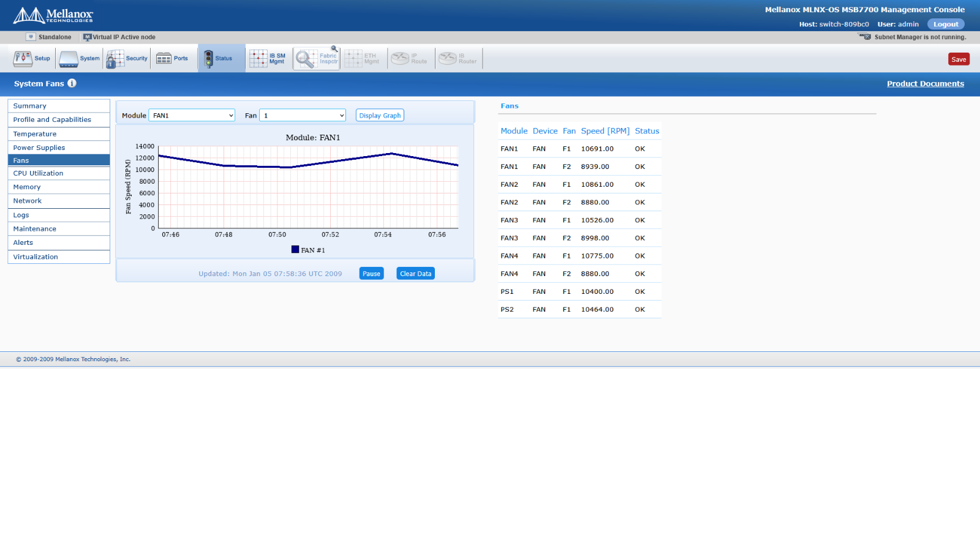The width and height of the screenshot is (980, 551).
Task: Open Profile and Capabilities sidebar item
Action: coord(59,120)
